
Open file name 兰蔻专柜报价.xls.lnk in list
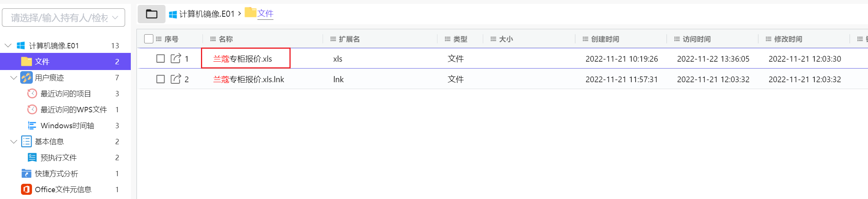point(248,80)
